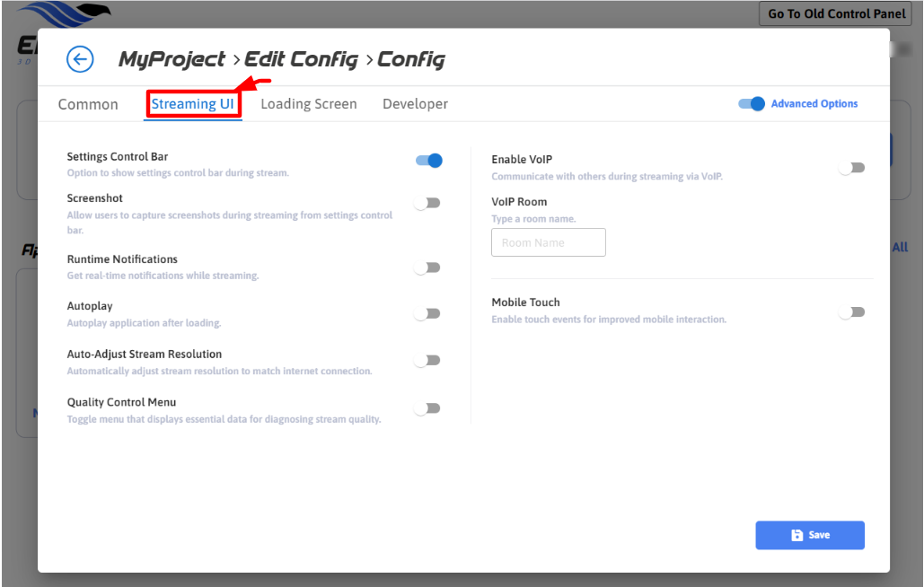The width and height of the screenshot is (924, 587).
Task: Enable the Quality Control Menu toggle
Action: point(427,408)
